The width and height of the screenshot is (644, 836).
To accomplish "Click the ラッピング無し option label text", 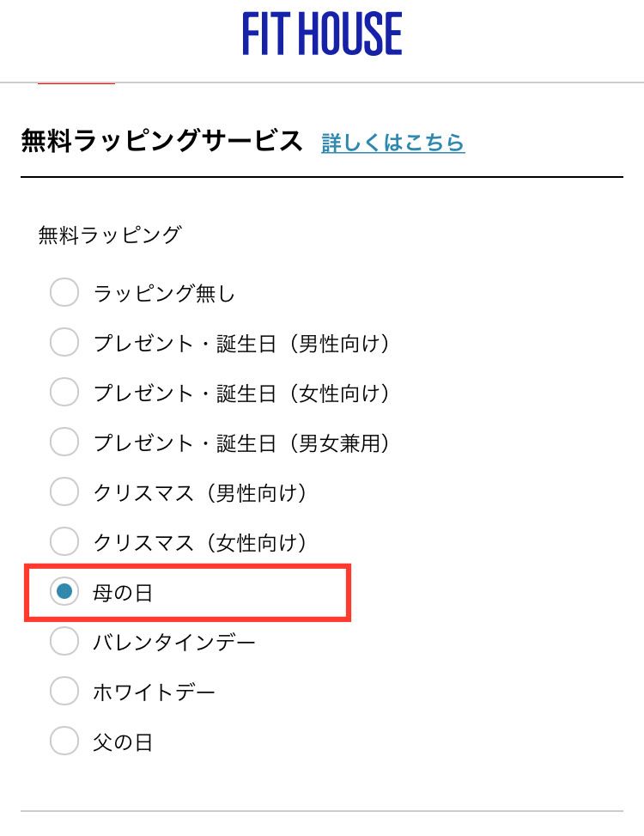I will click(x=164, y=294).
